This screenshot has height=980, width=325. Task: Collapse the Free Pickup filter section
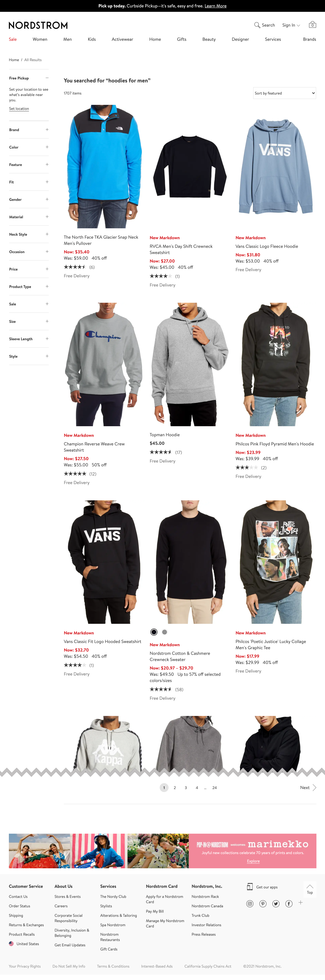click(x=47, y=78)
